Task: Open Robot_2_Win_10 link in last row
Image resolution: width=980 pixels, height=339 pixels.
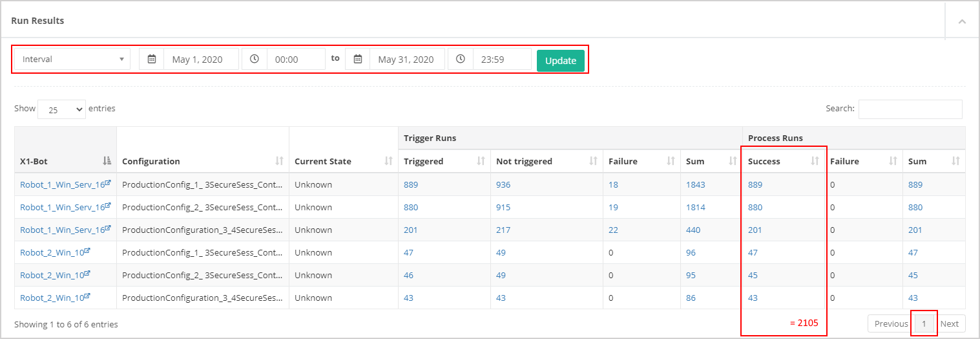Action: click(x=55, y=298)
